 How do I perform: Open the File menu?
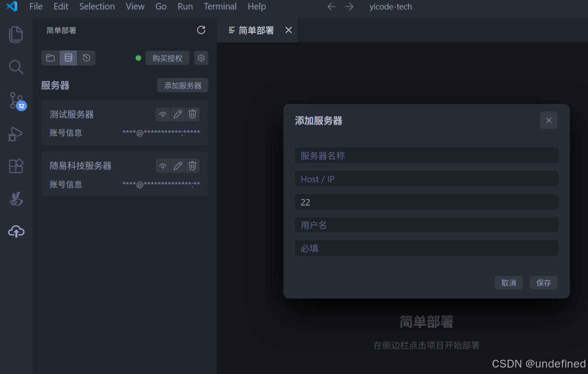tap(36, 6)
